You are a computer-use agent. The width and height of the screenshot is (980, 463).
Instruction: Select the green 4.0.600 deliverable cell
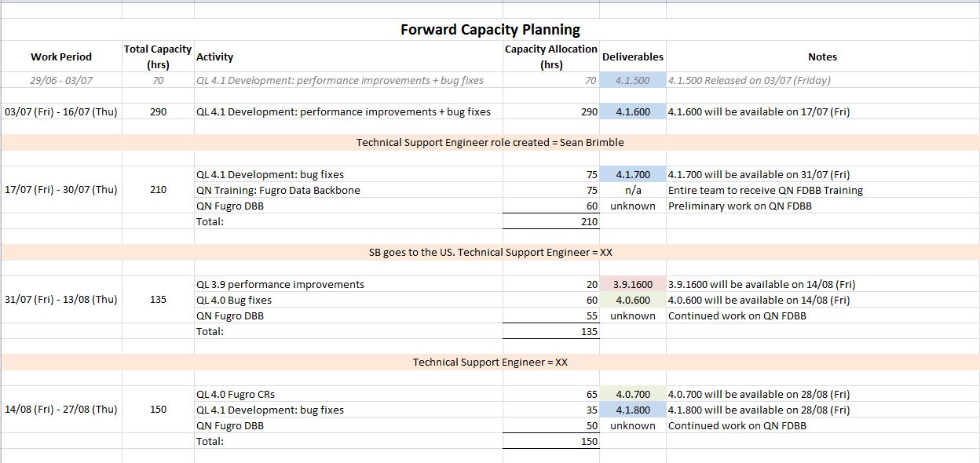click(632, 300)
